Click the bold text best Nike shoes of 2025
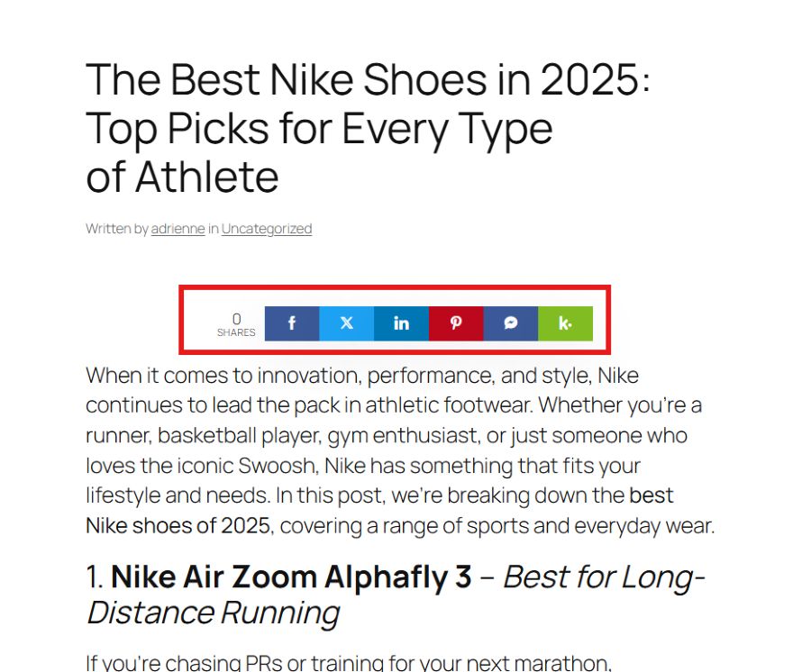Image resolution: width=811 pixels, height=672 pixels. click(379, 510)
